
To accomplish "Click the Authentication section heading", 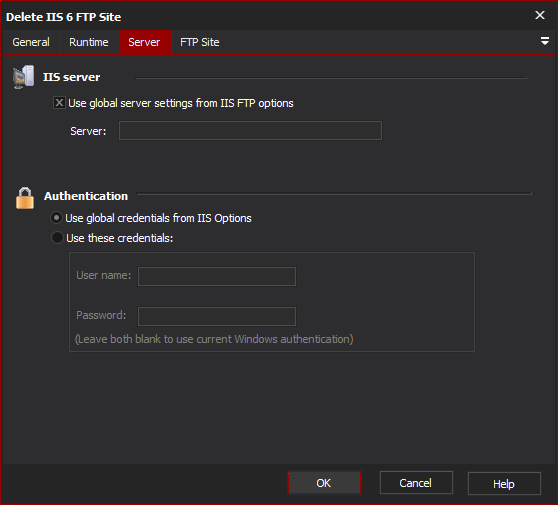I will tap(86, 196).
